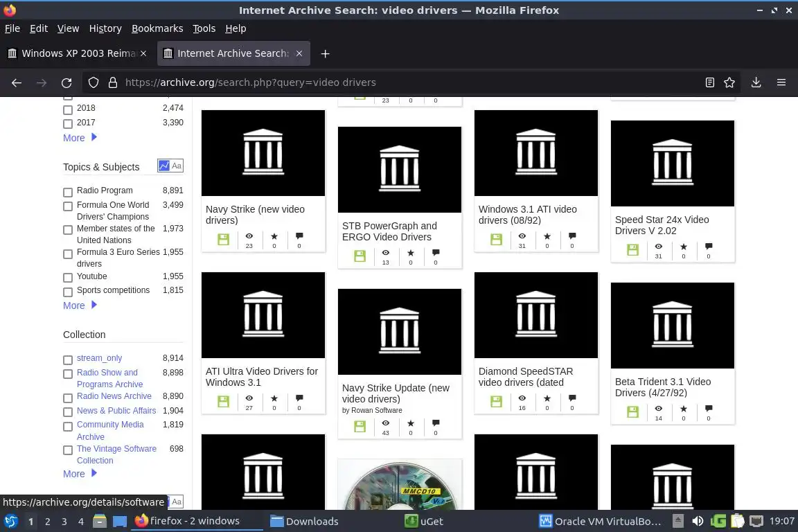Go back to the previous page
This screenshot has width=798, height=532.
pyautogui.click(x=17, y=82)
